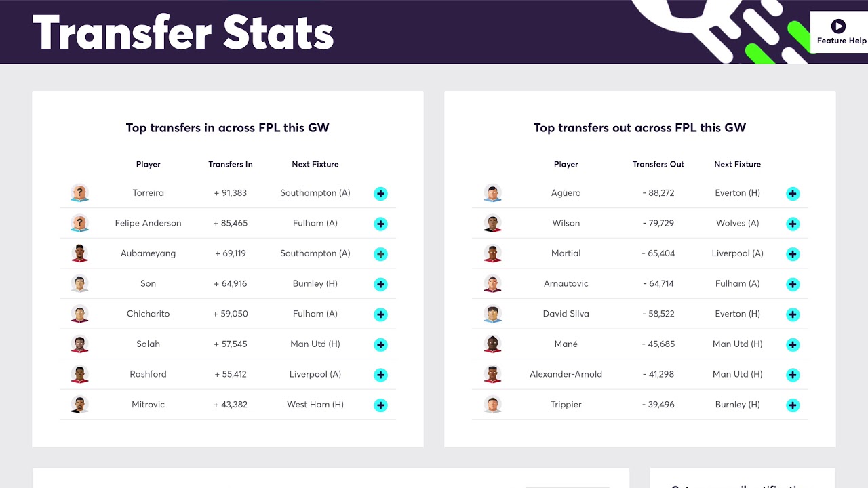The height and width of the screenshot is (488, 868).
Task: Click the plus icon beside Trippier
Action: (793, 405)
